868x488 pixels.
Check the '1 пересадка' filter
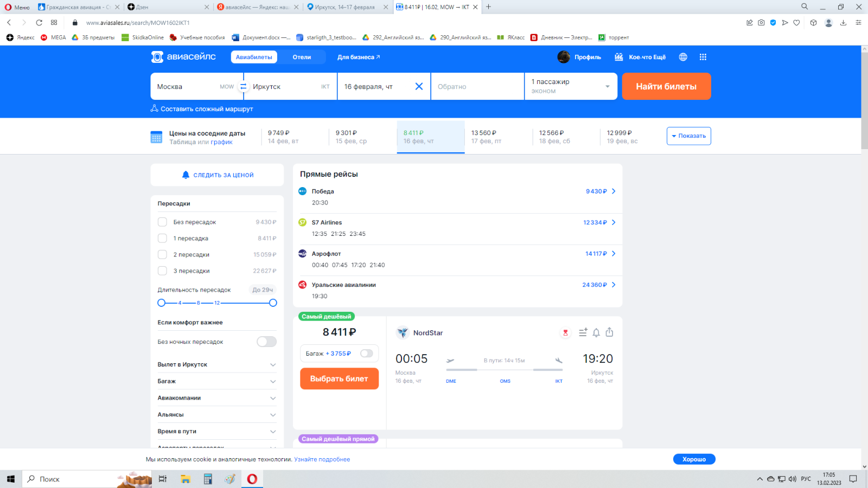(162, 238)
